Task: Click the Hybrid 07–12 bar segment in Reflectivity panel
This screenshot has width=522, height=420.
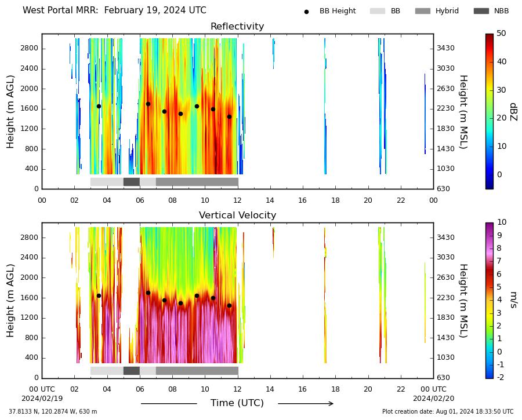Action: coord(197,182)
